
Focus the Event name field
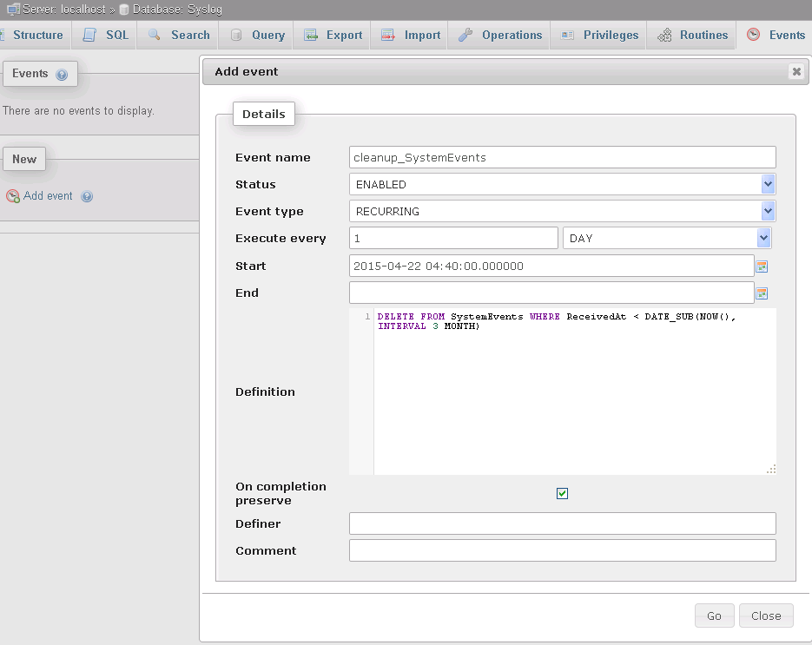[563, 157]
